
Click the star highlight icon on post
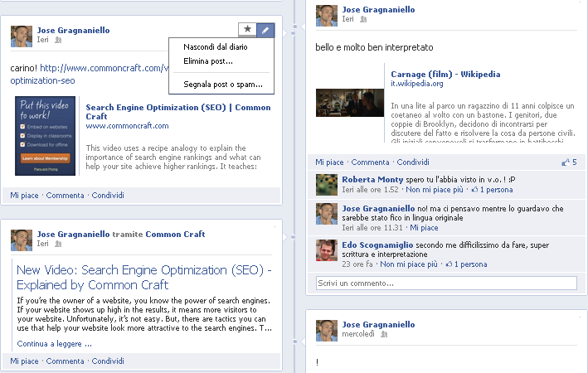(x=247, y=30)
